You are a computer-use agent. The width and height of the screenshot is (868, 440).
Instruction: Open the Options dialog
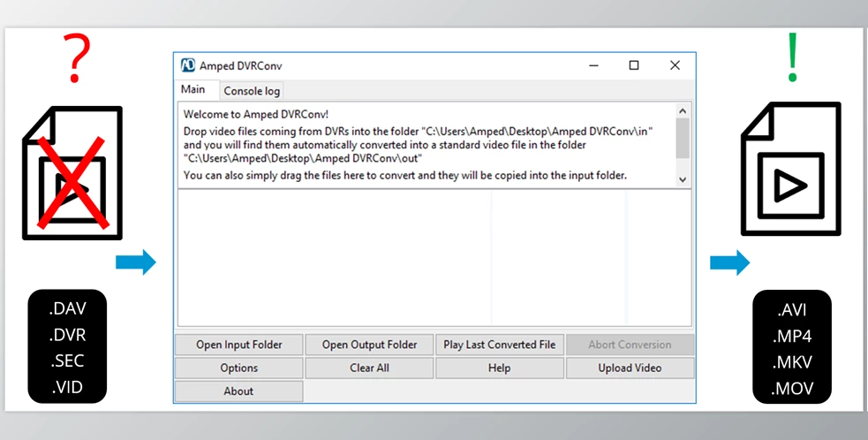pyautogui.click(x=239, y=368)
